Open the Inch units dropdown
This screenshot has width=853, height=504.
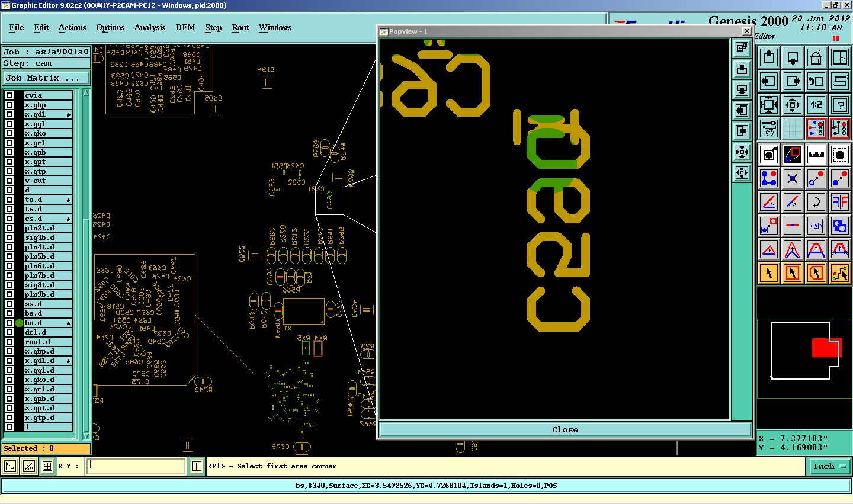pos(829,466)
